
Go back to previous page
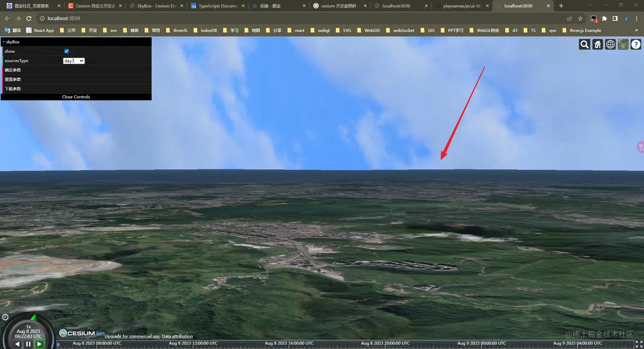point(7,18)
